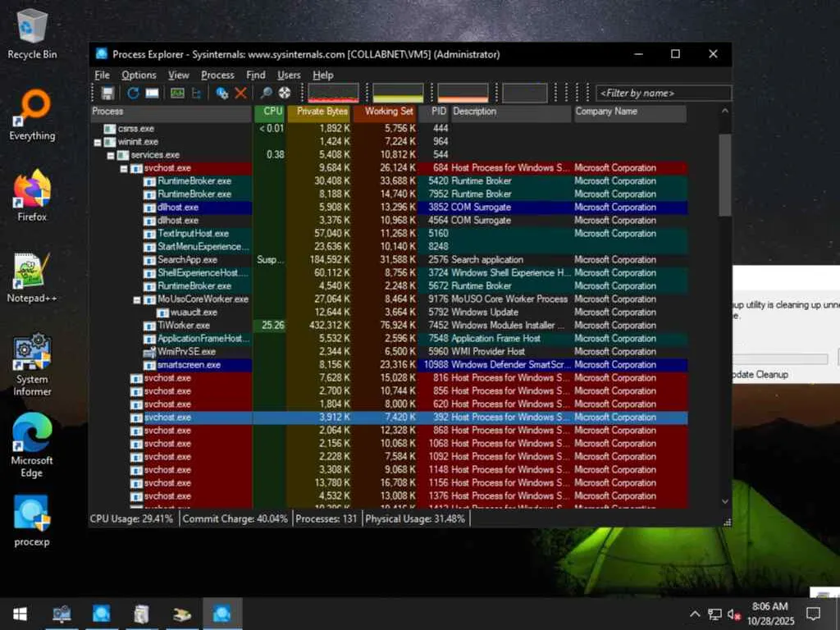The image size is (840, 630).
Task: Collapse the MoUsoCoreWorker.exe tree node
Action: coord(137,299)
